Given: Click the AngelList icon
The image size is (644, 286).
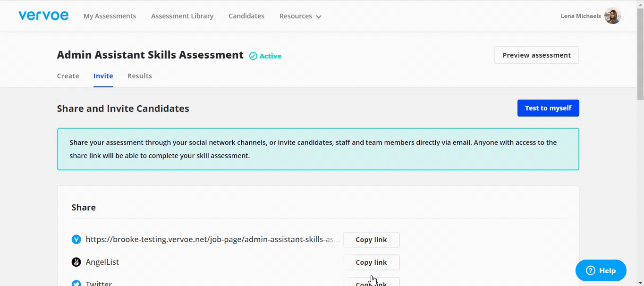Looking at the screenshot, I should point(76,262).
